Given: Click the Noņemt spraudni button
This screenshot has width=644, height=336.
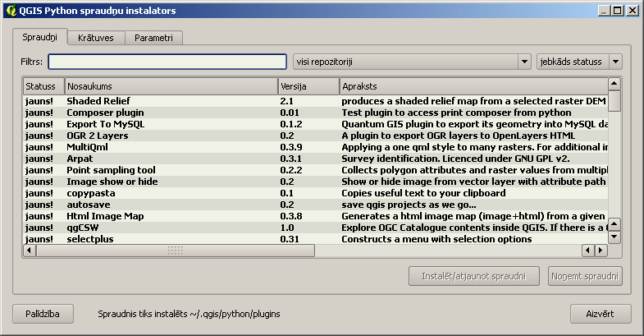Looking at the screenshot, I should (x=585, y=276).
